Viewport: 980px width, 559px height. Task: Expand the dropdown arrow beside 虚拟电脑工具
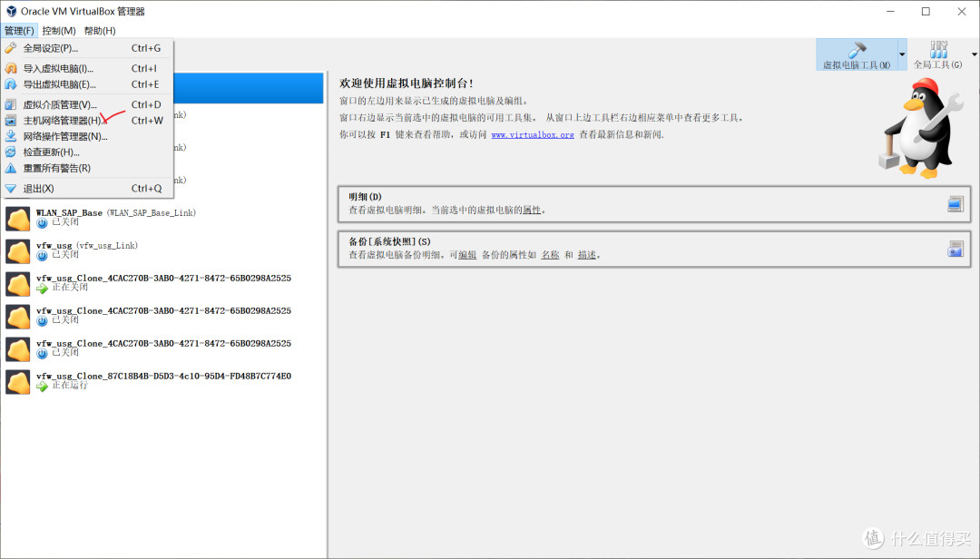[902, 55]
